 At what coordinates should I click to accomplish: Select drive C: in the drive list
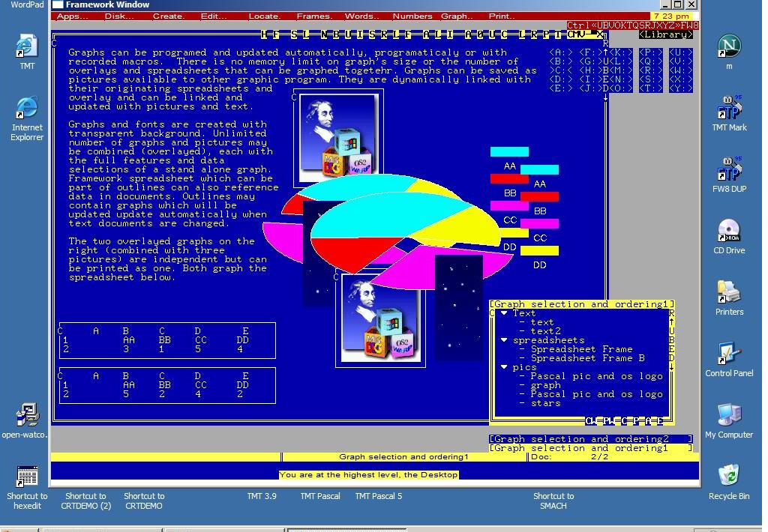click(561, 70)
